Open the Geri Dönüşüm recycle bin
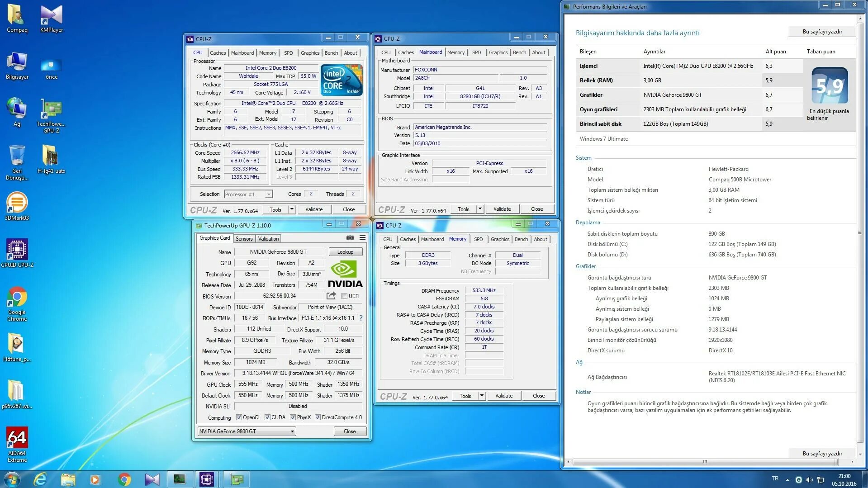The image size is (868, 488). 17,162
